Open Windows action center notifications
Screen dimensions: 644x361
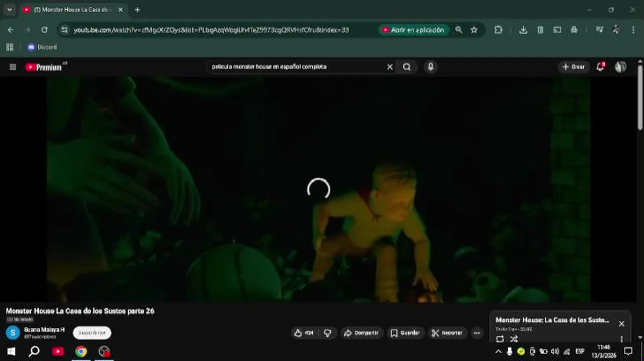[628, 351]
